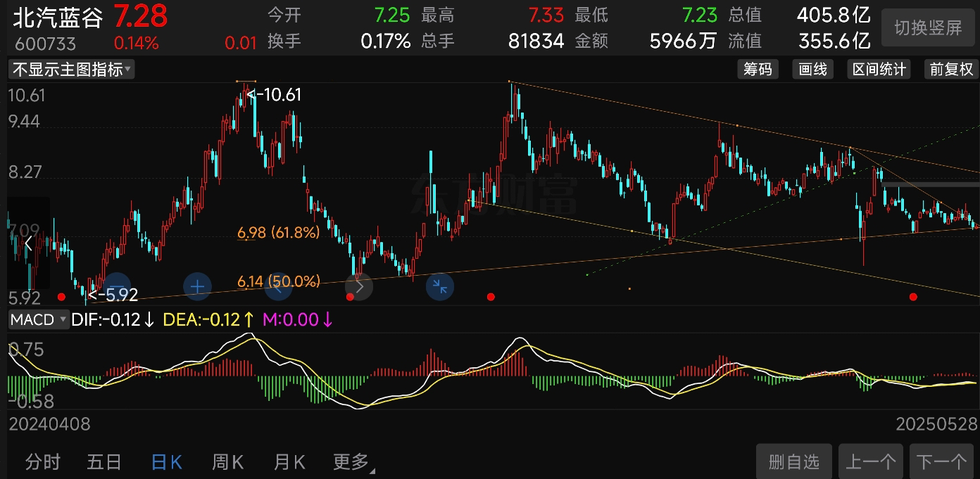980x479 pixels.
Task: Click the 金额 value 5966万
Action: [x=683, y=41]
